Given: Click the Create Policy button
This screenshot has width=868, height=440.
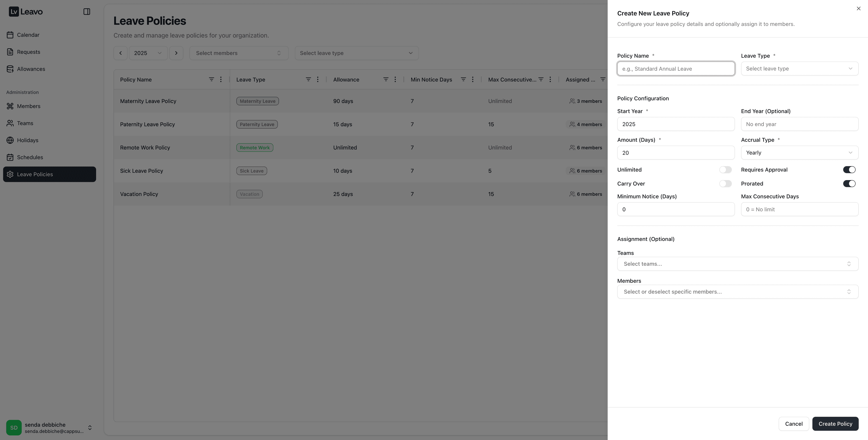Looking at the screenshot, I should (x=835, y=424).
